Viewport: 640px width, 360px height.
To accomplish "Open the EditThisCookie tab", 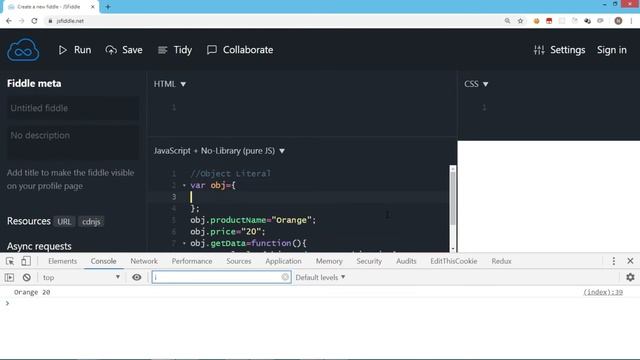I will click(x=453, y=261).
